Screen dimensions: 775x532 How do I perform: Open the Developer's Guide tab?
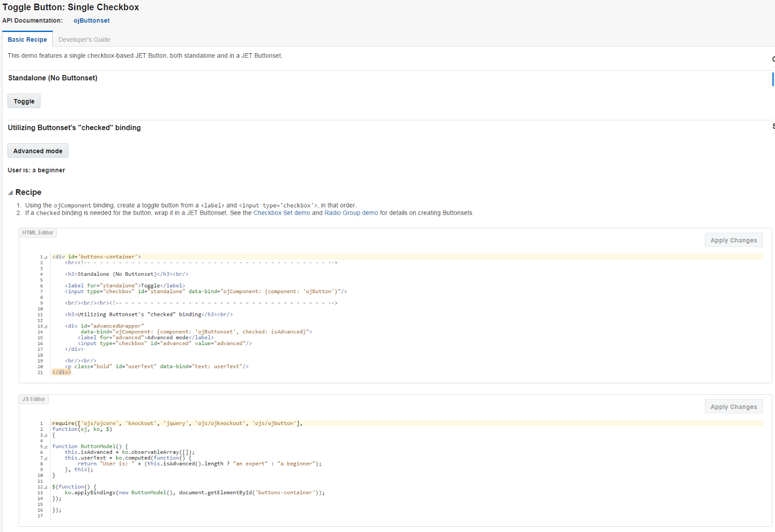pyautogui.click(x=84, y=40)
